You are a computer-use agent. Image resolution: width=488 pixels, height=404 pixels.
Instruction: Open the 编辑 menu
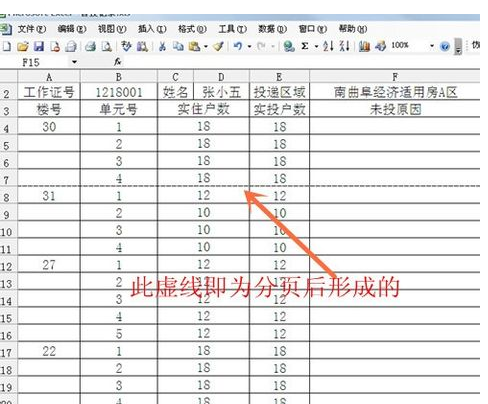pos(72,29)
